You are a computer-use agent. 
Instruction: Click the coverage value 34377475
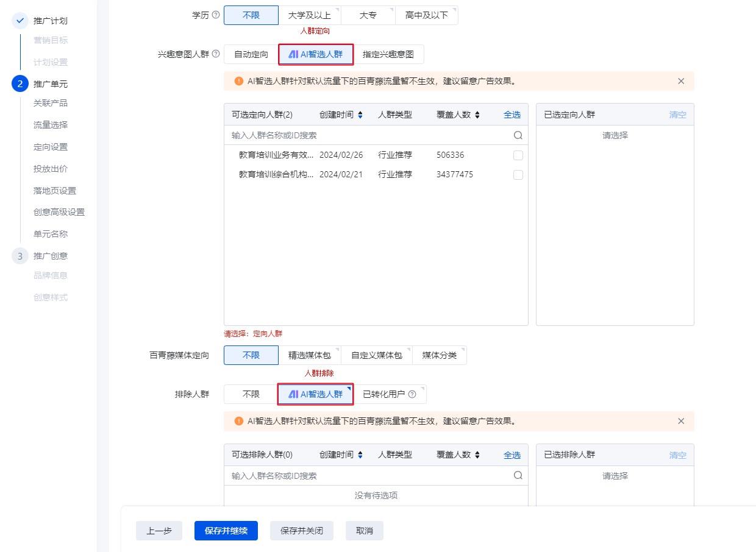(455, 175)
